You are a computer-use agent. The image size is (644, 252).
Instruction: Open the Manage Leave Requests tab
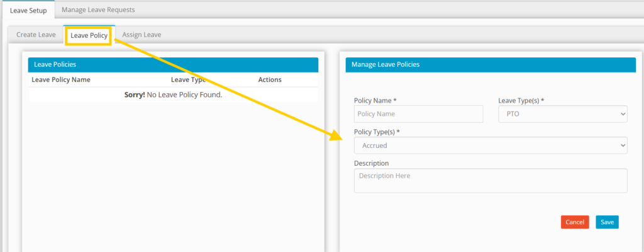pyautogui.click(x=98, y=10)
